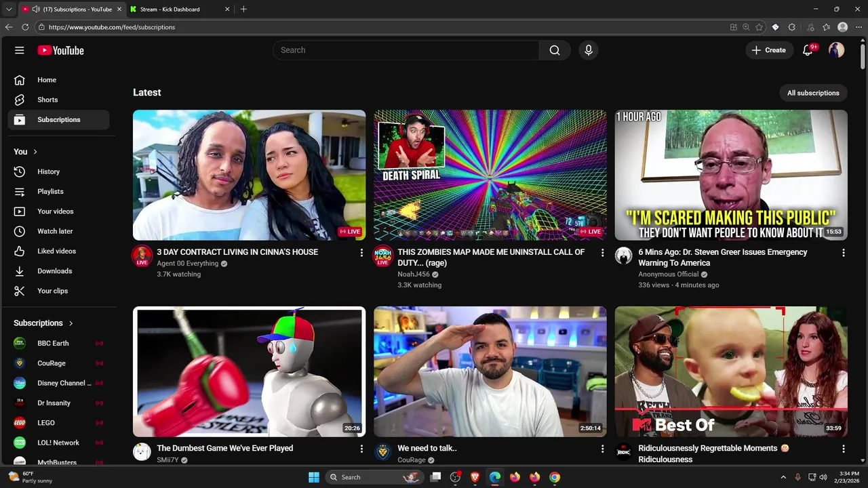The image size is (868, 488).
Task: Add page to favorites star icon
Action: (x=759, y=27)
